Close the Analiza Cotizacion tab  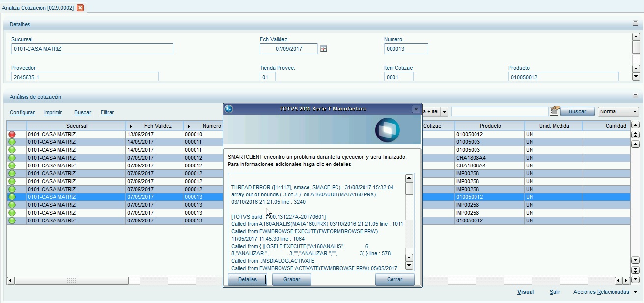click(x=80, y=8)
